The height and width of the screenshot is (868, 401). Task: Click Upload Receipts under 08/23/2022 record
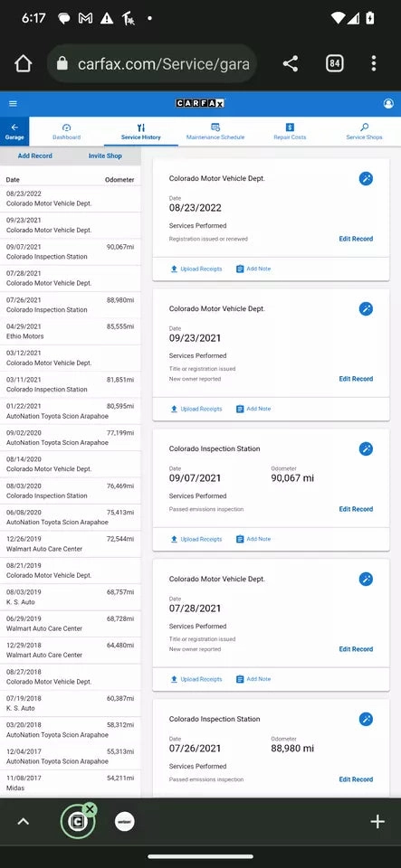click(196, 269)
